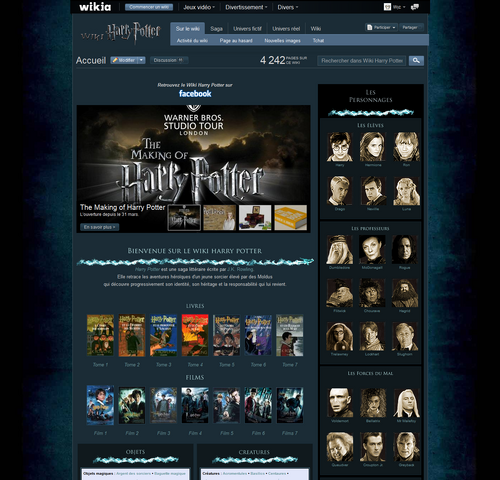This screenshot has width=500, height=480.
Task: Open the Discussion button
Action: click(168, 60)
